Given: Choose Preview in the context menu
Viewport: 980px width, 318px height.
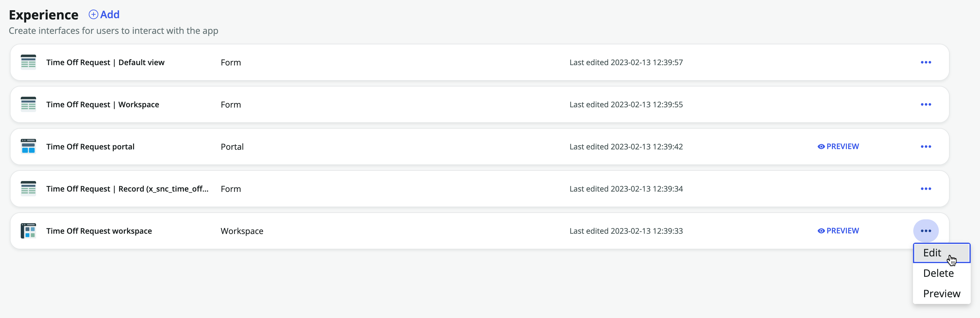Looking at the screenshot, I should click(942, 294).
